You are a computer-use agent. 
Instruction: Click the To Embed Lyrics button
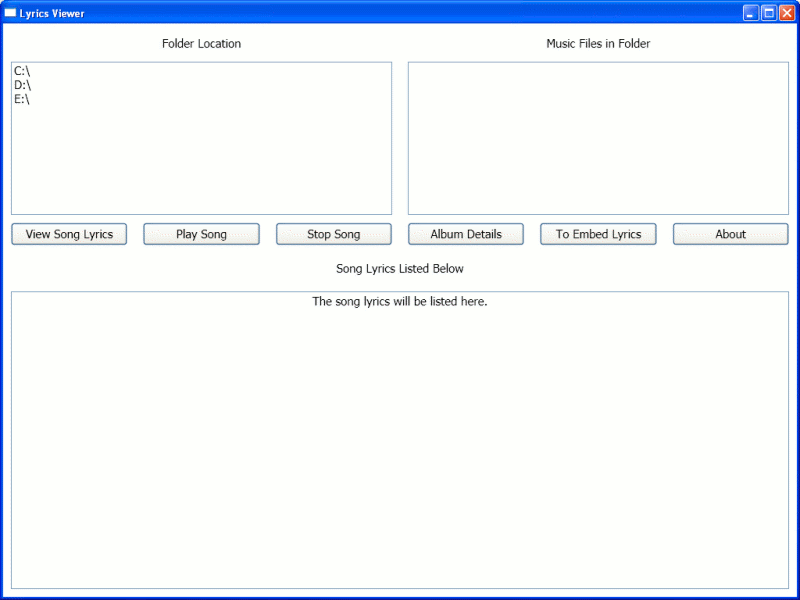click(598, 234)
